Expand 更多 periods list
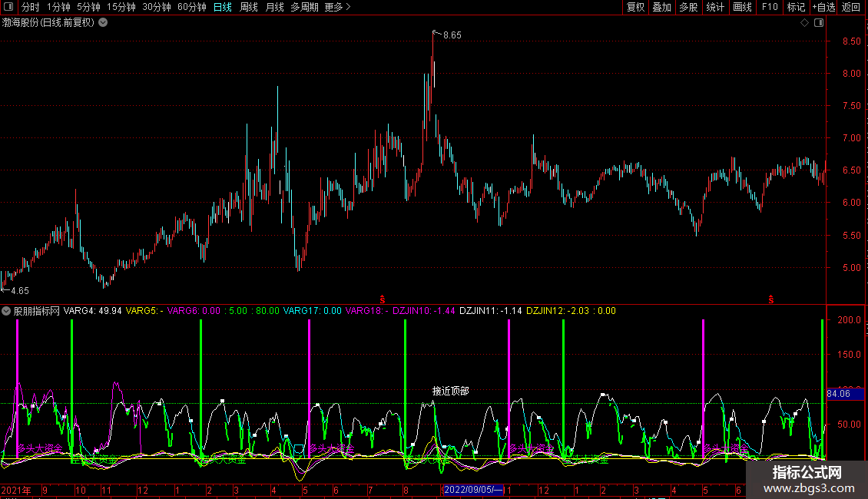The width and height of the screenshot is (868, 499). pos(337,8)
